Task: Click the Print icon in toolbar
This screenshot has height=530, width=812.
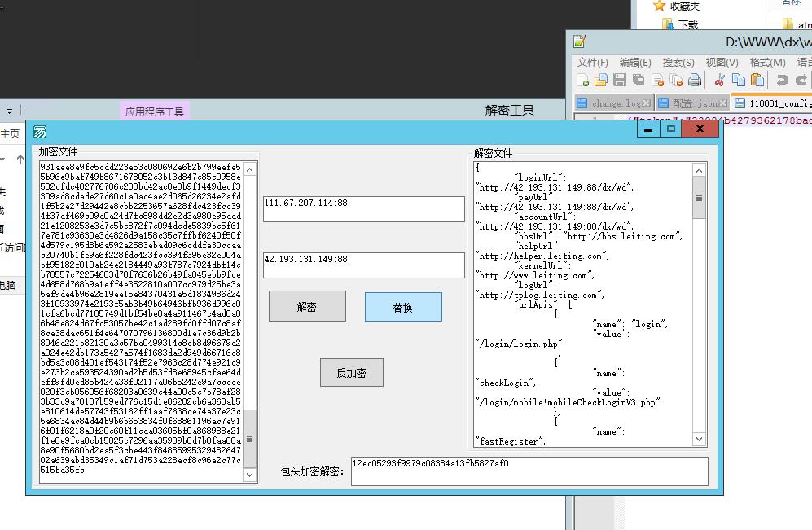Action: 695,80
